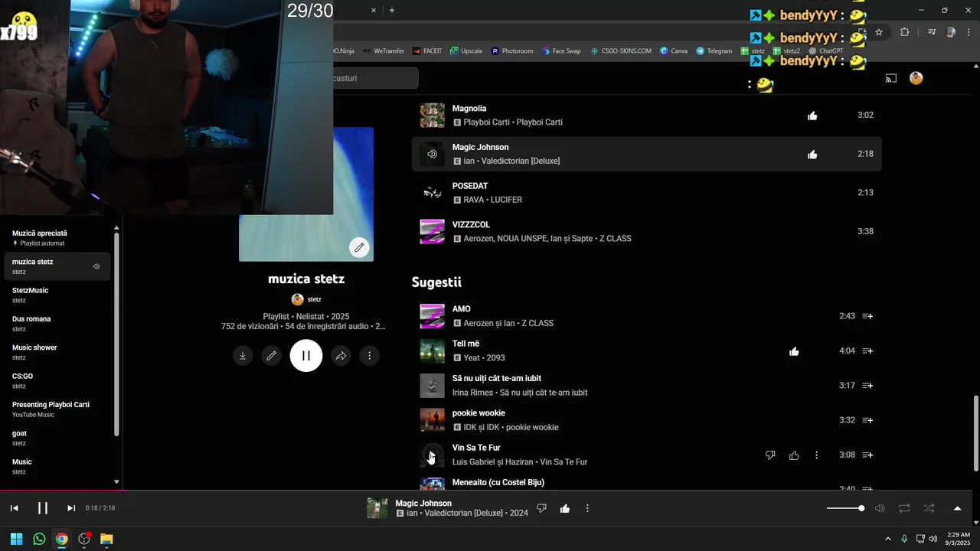Toggle like on the Magnolia track
The image size is (980, 551).
pyautogui.click(x=812, y=116)
